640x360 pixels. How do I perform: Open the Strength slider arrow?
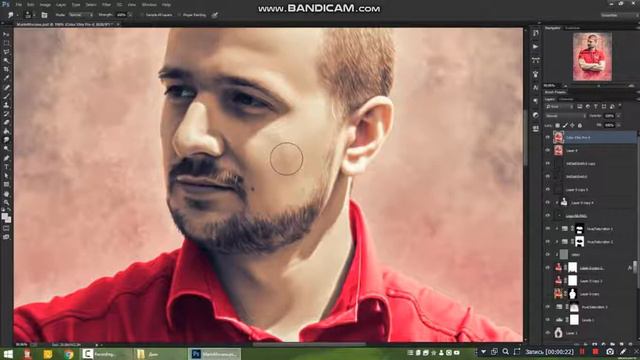pyautogui.click(x=130, y=15)
